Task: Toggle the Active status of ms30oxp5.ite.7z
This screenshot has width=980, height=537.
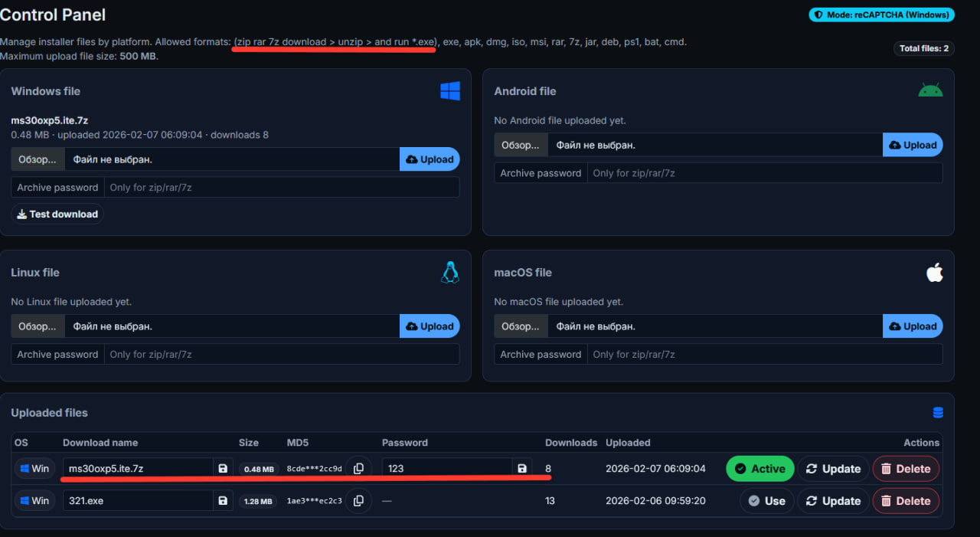Action: pyautogui.click(x=759, y=469)
